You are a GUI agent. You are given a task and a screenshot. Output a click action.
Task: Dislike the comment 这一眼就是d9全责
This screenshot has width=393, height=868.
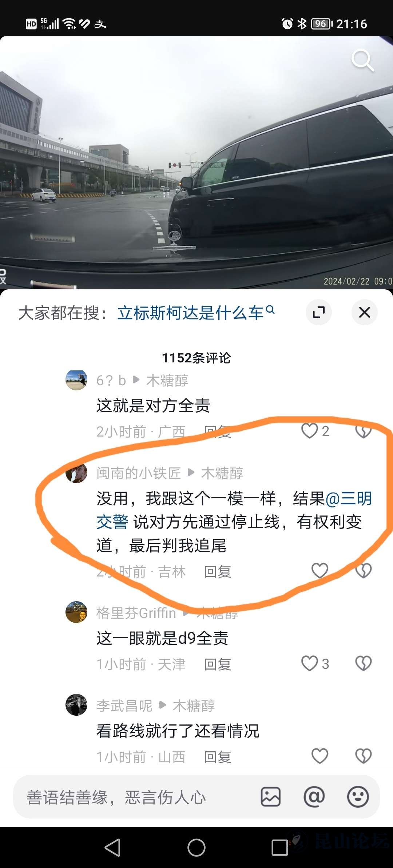coord(363,663)
